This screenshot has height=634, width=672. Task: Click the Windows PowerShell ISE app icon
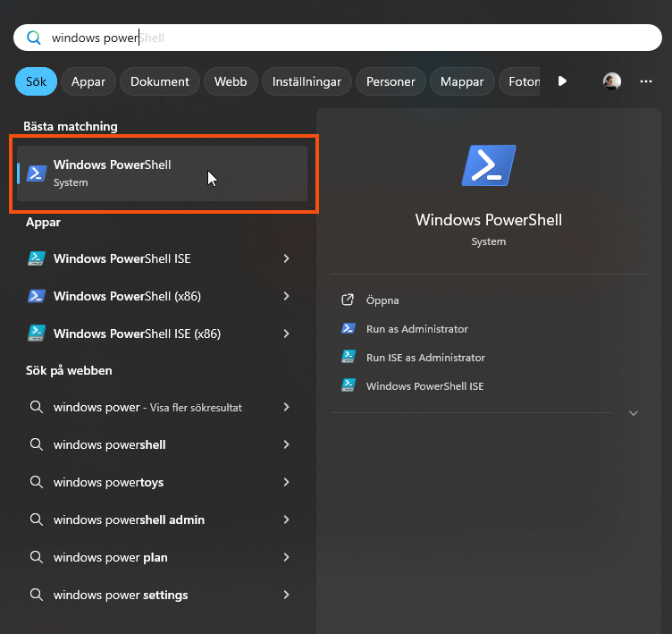[x=37, y=258]
